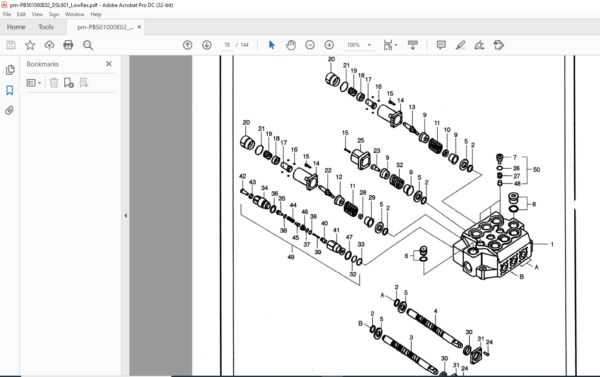Save the file with the floppy disk icon
Image resolution: width=600 pixels, height=377 pixels.
click(11, 45)
